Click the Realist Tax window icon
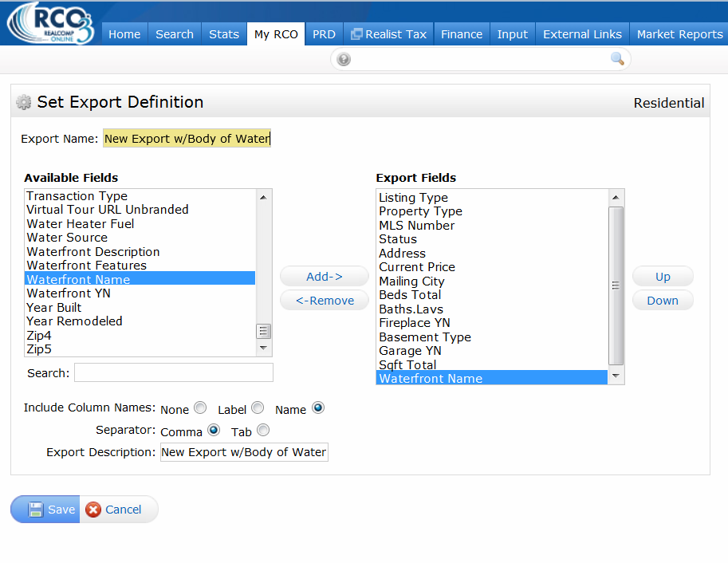This screenshot has height=563, width=728. pyautogui.click(x=356, y=34)
